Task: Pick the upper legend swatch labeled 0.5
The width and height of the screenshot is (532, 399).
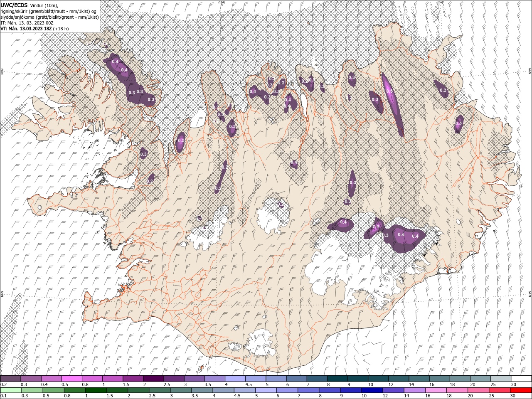Action: pyautogui.click(x=71, y=379)
